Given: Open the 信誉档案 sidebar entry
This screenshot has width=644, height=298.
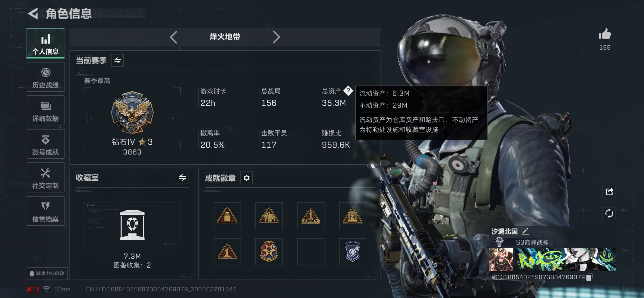Looking at the screenshot, I should pyautogui.click(x=45, y=211).
